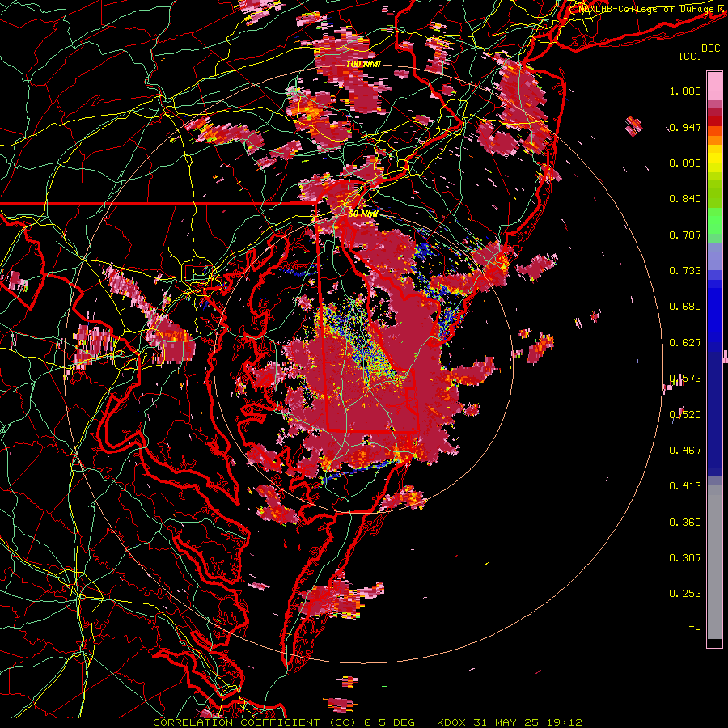Pick the orange segment of the color bar

point(714,140)
